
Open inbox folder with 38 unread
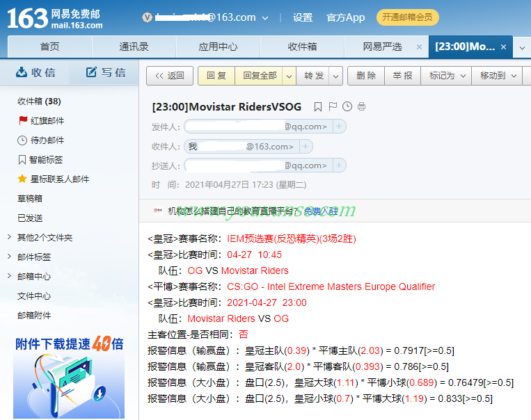click(x=39, y=102)
